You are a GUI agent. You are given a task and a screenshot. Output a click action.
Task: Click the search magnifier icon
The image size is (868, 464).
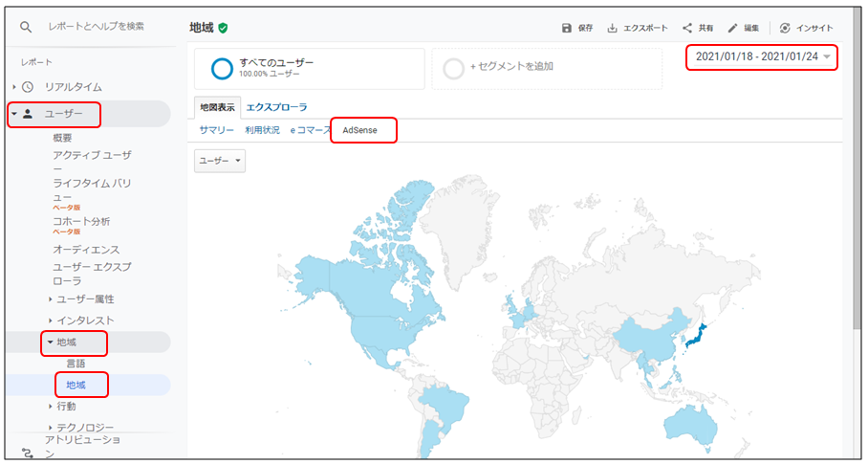tap(26, 27)
